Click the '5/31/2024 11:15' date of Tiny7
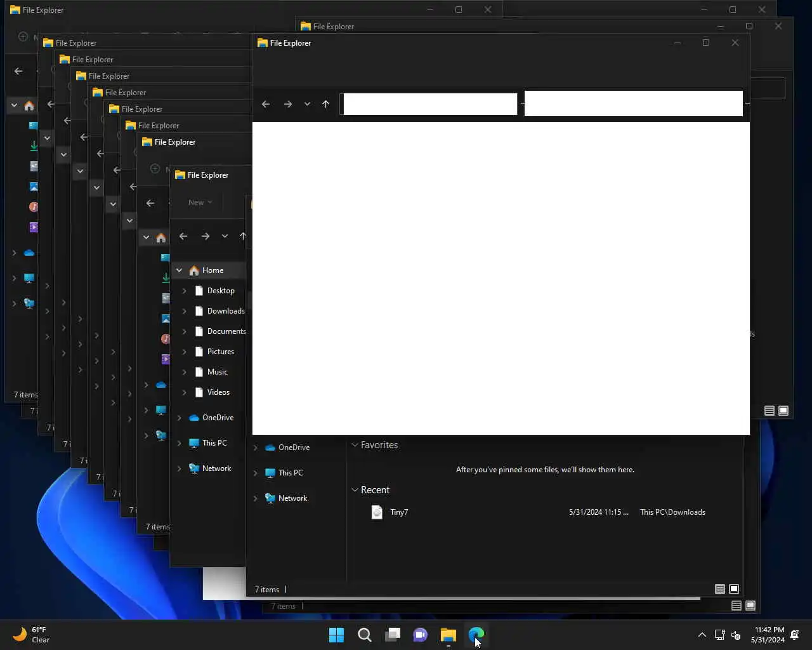This screenshot has height=650, width=812. (x=599, y=512)
